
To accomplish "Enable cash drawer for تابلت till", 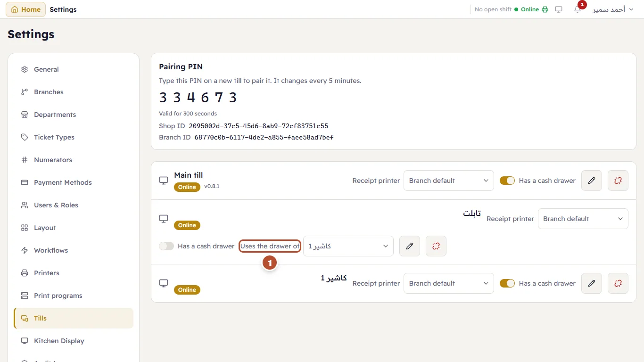I will click(x=166, y=246).
